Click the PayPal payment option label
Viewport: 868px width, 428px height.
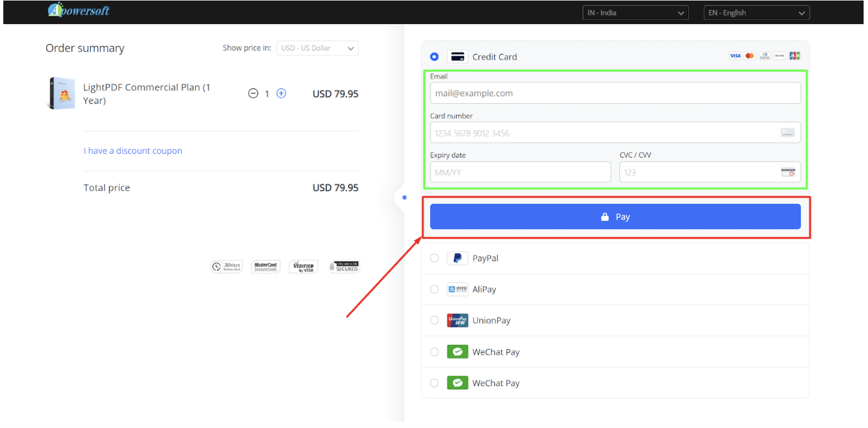point(485,258)
